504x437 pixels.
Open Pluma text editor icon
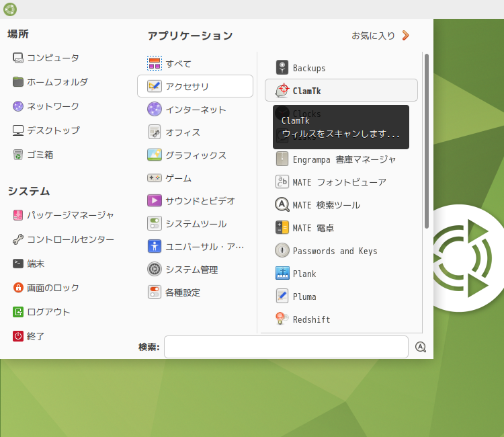click(282, 296)
